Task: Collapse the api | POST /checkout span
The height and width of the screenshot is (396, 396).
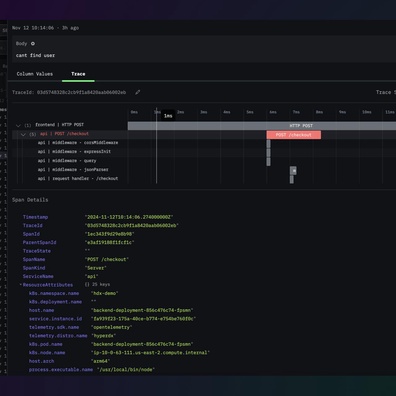Action: click(23, 134)
